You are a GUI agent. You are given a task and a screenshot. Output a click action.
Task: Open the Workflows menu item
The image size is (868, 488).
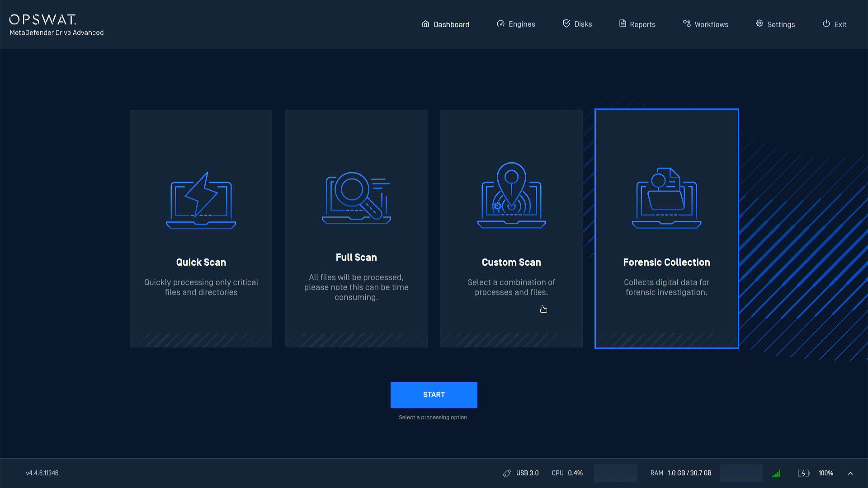pos(706,24)
